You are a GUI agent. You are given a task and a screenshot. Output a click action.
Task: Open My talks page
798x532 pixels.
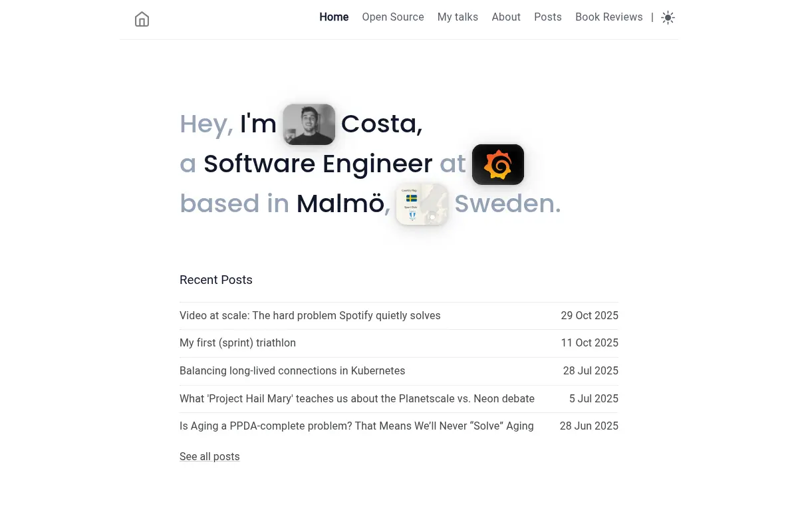click(x=458, y=17)
